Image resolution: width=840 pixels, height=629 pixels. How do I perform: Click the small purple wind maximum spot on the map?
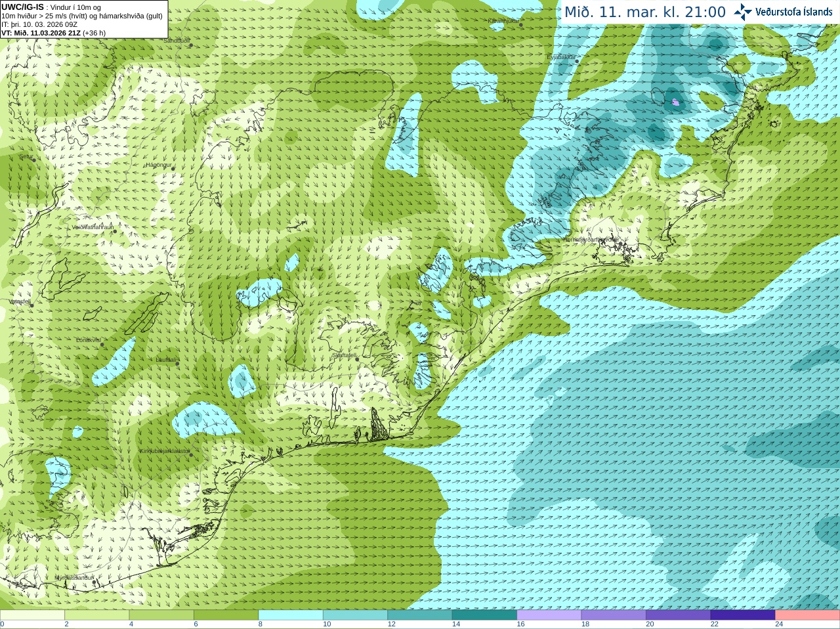click(677, 102)
